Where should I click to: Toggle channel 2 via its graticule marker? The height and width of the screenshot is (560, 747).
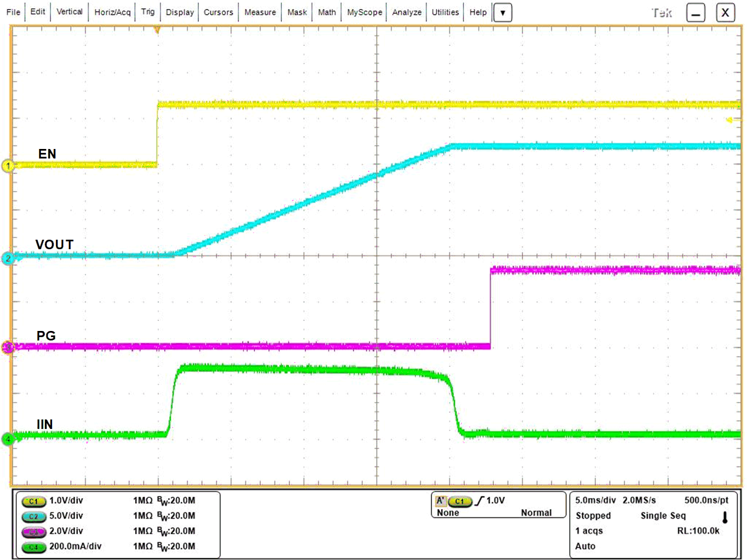[8, 258]
